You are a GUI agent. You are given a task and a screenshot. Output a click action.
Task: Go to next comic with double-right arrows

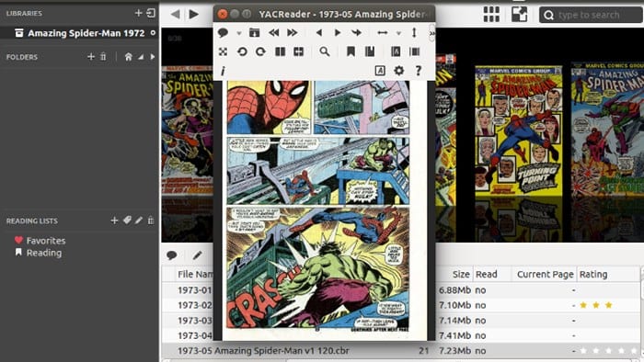(292, 32)
